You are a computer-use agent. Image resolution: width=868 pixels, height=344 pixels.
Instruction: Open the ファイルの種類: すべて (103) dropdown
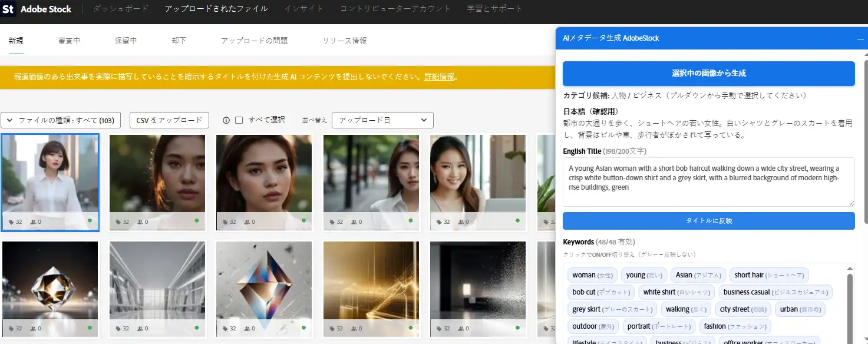[61, 120]
